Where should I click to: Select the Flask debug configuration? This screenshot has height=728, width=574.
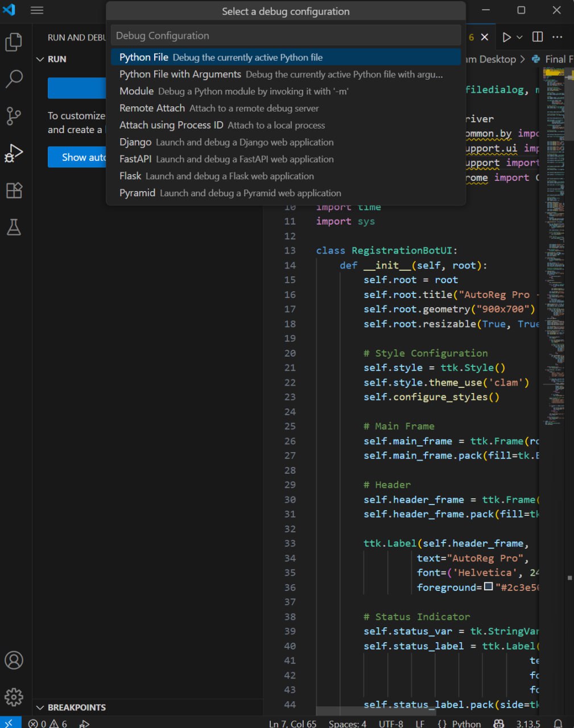[286, 176]
